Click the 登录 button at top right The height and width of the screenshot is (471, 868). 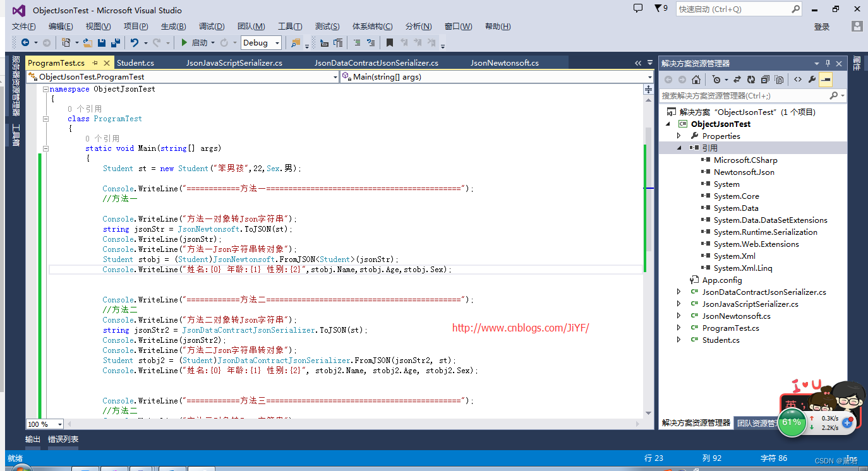tap(821, 26)
